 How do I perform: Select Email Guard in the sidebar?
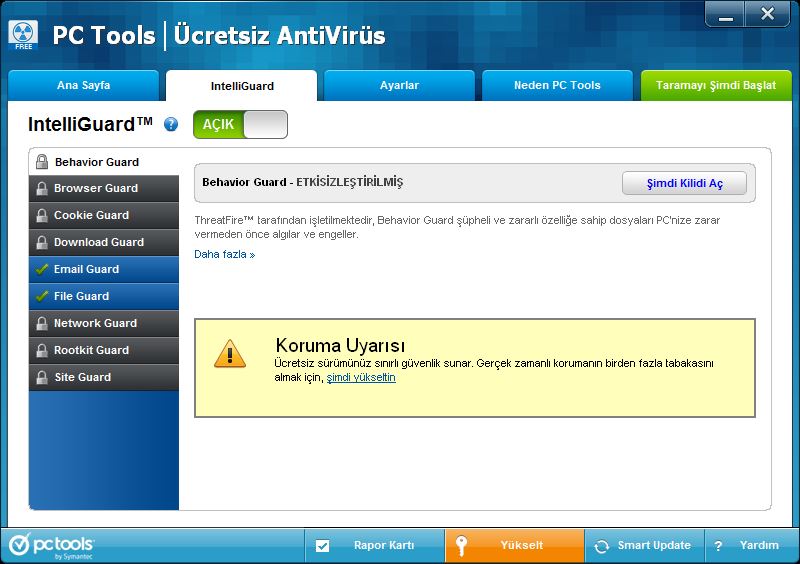(104, 269)
